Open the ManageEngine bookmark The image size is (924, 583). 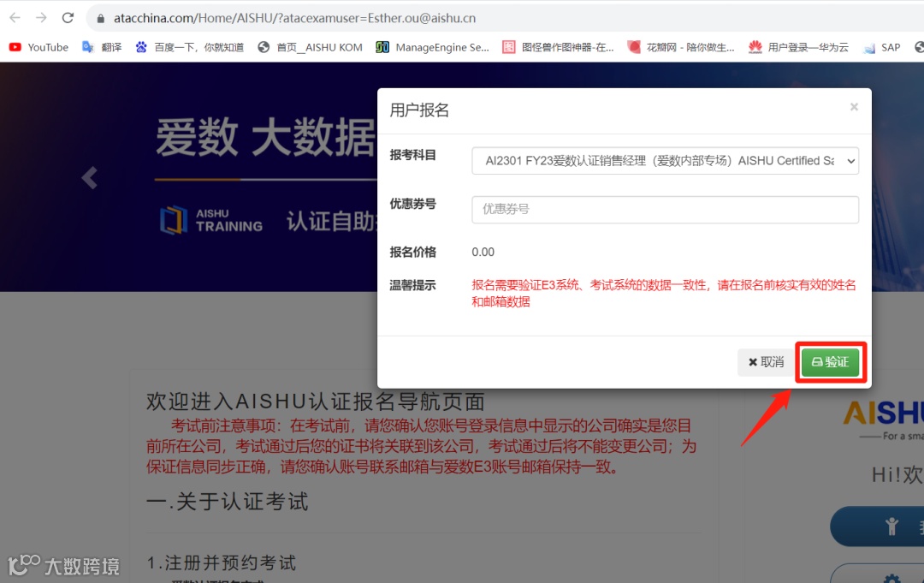(x=433, y=47)
